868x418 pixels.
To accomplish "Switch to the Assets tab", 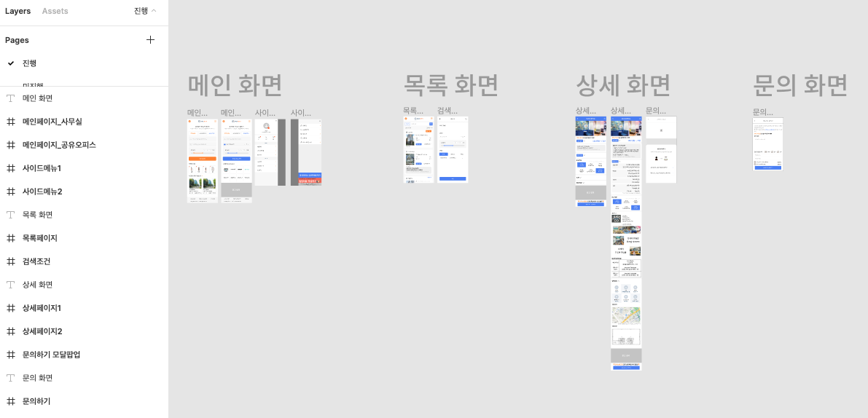I will coord(55,11).
